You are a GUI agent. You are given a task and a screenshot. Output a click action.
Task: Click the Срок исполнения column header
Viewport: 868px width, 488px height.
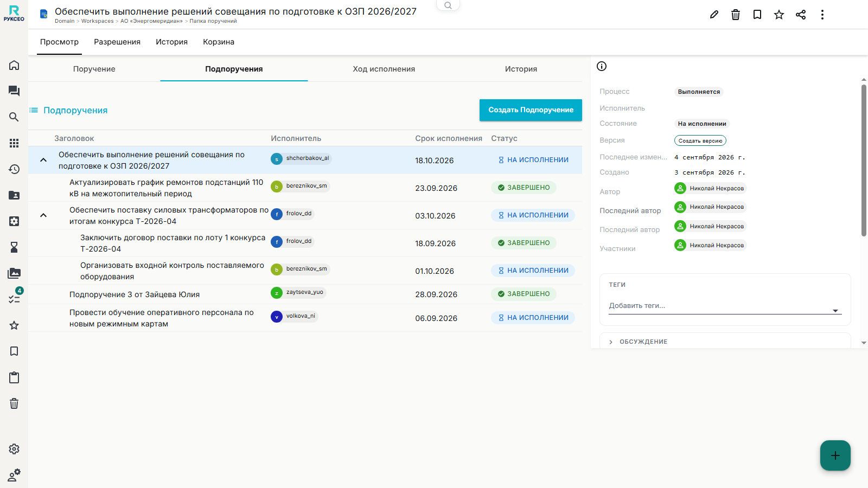click(449, 138)
